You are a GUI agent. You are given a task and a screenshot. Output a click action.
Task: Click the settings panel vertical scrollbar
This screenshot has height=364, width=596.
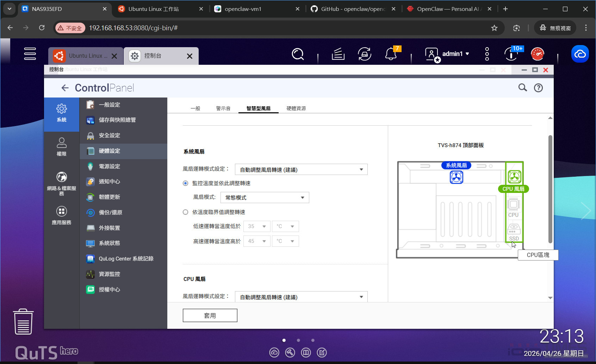(x=550, y=189)
